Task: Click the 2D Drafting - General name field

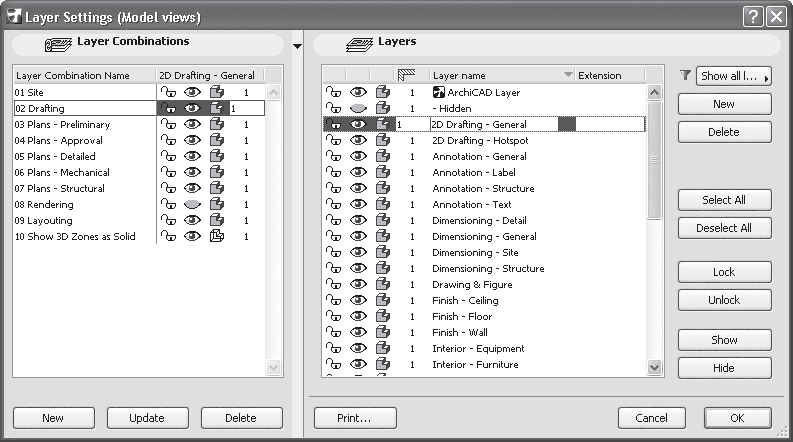Action: (x=492, y=124)
